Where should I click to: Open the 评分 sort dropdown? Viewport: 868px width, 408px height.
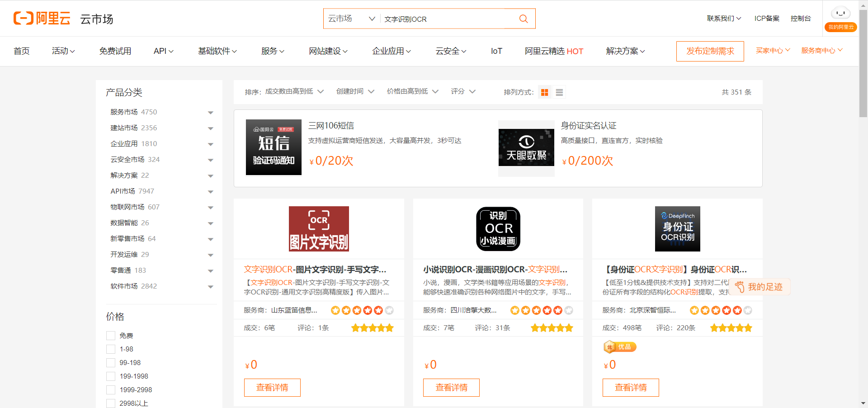coord(463,91)
